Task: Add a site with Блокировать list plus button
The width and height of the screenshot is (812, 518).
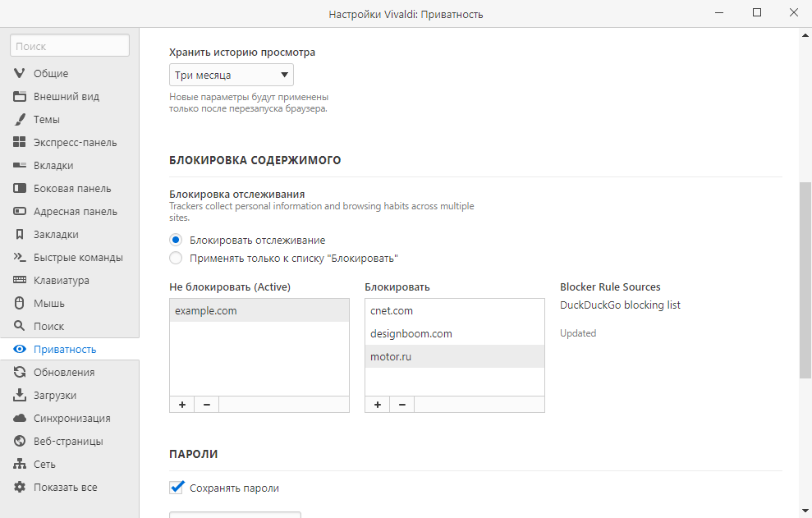Action: tap(377, 405)
